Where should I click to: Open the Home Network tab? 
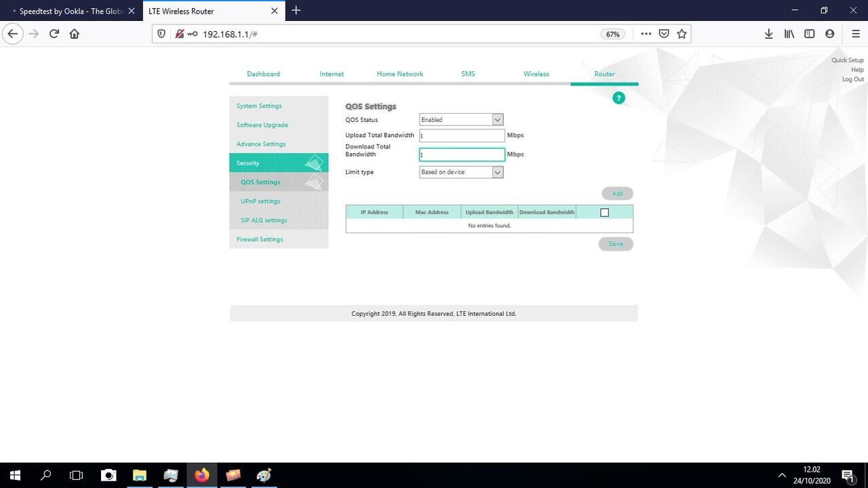[x=400, y=74]
